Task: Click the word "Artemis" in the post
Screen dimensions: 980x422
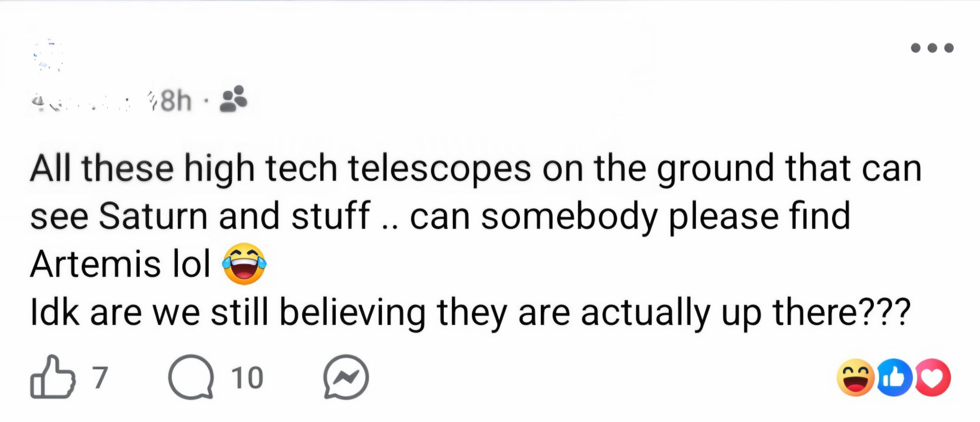Action: [95, 264]
